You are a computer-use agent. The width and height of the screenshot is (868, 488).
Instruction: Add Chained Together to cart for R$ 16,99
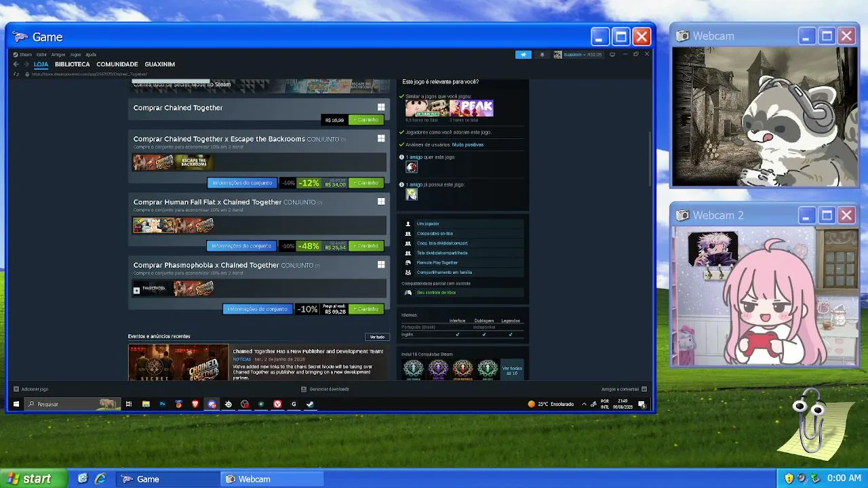click(x=366, y=120)
